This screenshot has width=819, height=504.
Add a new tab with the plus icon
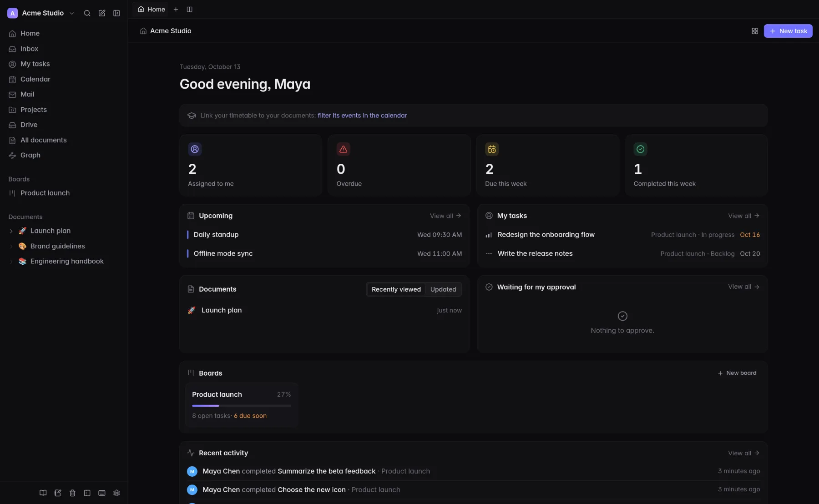click(176, 9)
